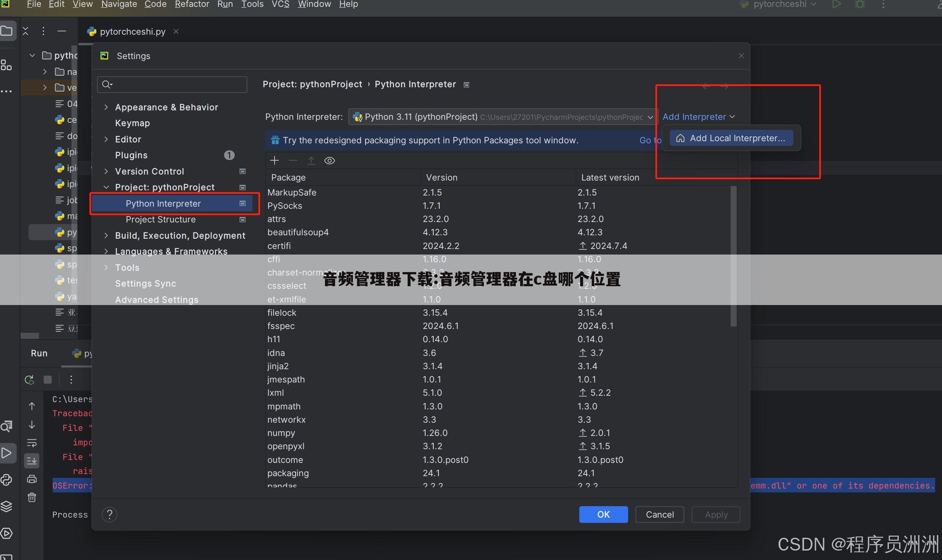Open the Refactor menu
Screen dimensions: 942x560
pos(192,4)
